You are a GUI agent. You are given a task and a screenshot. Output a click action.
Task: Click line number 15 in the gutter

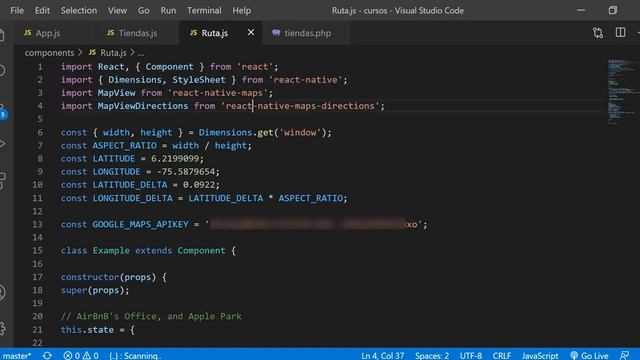(38, 250)
